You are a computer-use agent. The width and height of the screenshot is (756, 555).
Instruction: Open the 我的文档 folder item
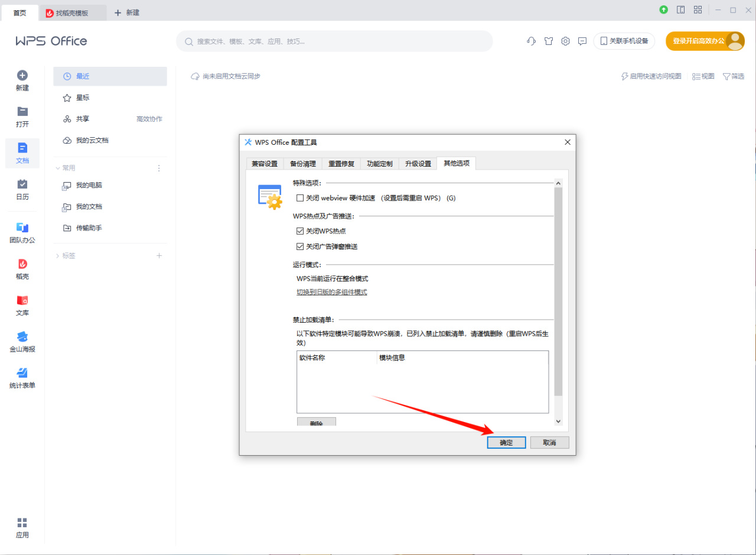pyautogui.click(x=110, y=207)
